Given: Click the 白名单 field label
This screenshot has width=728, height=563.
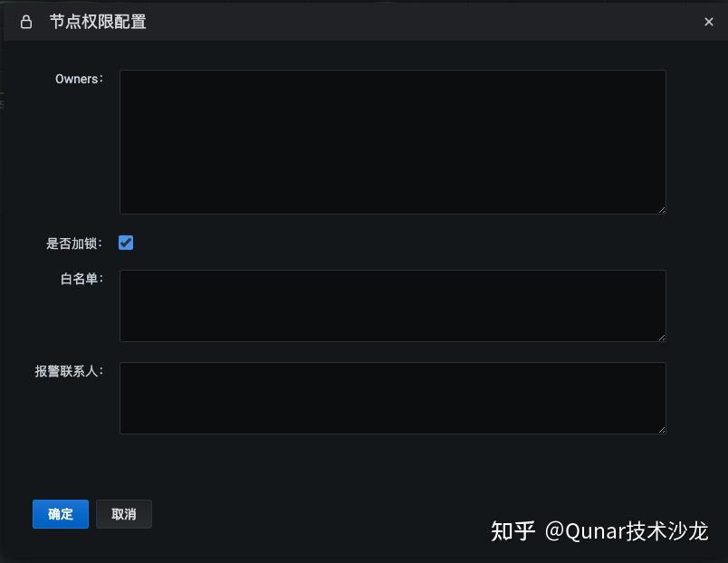Looking at the screenshot, I should coord(81,279).
